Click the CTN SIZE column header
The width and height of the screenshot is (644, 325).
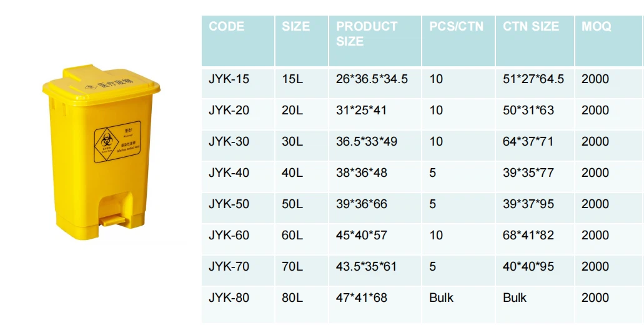coord(531,27)
